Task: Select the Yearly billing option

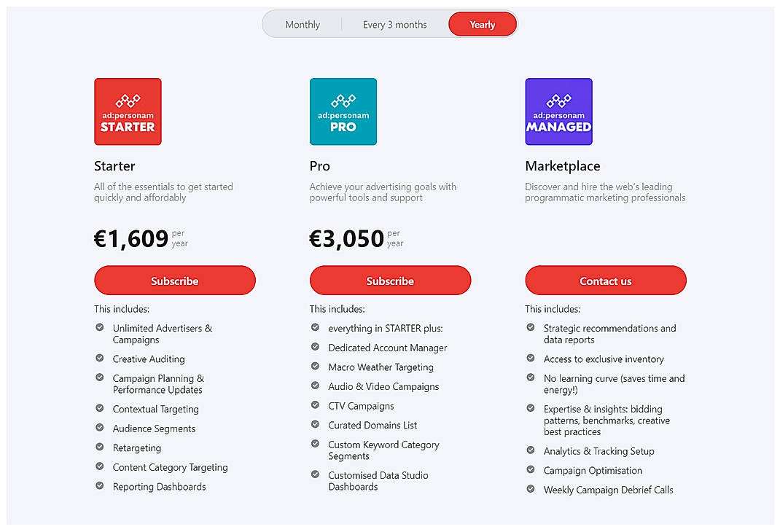Action: [x=482, y=24]
